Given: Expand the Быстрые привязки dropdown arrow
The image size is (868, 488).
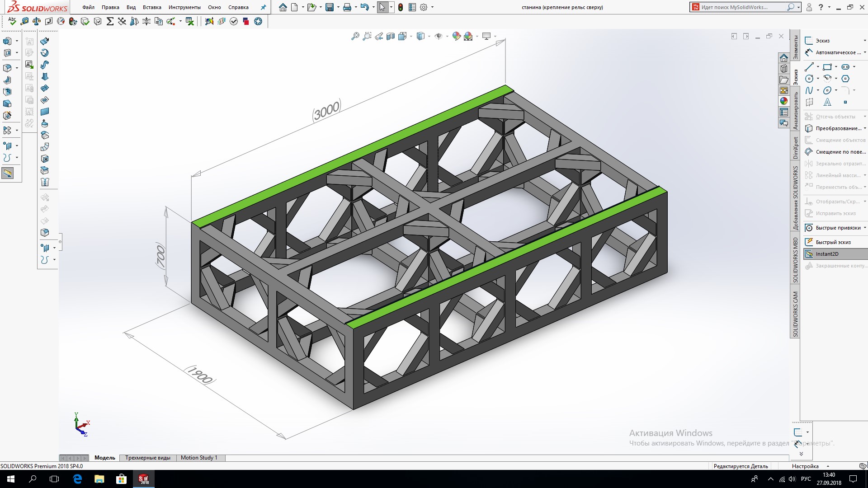Looking at the screenshot, I should (865, 228).
